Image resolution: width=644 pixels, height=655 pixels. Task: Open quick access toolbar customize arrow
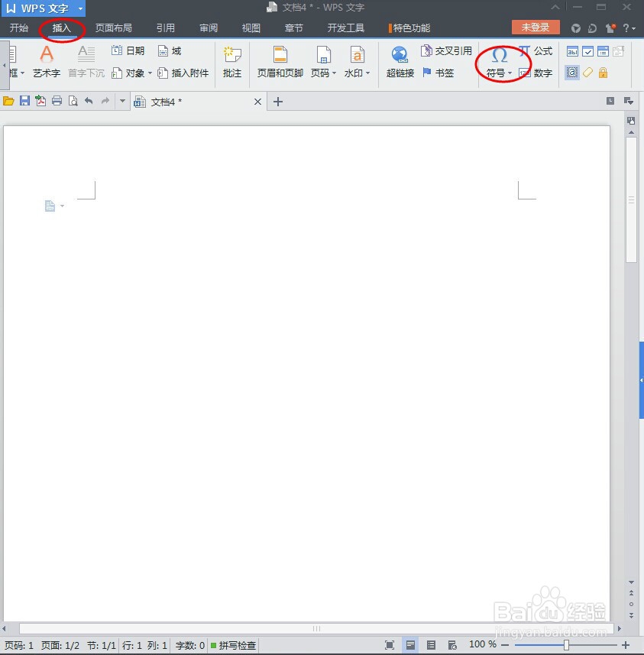click(122, 101)
